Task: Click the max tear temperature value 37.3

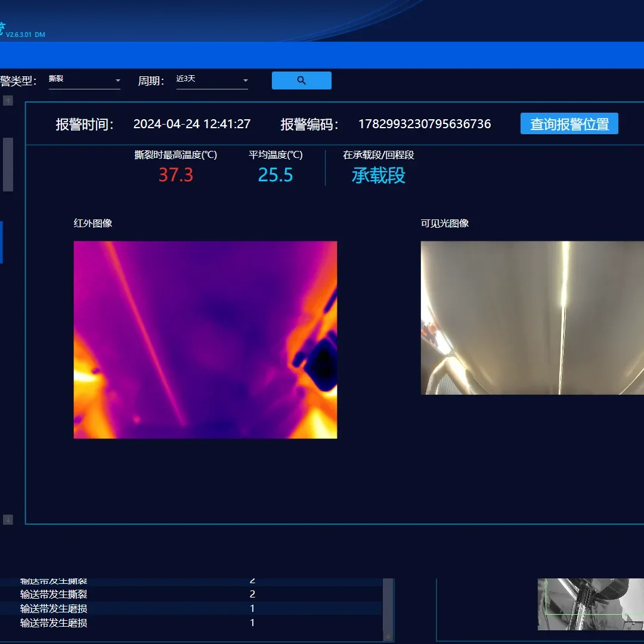Action: [x=176, y=175]
